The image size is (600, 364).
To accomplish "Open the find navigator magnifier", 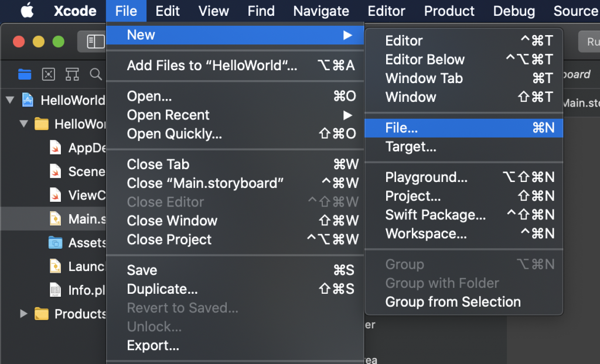I will coord(96,74).
